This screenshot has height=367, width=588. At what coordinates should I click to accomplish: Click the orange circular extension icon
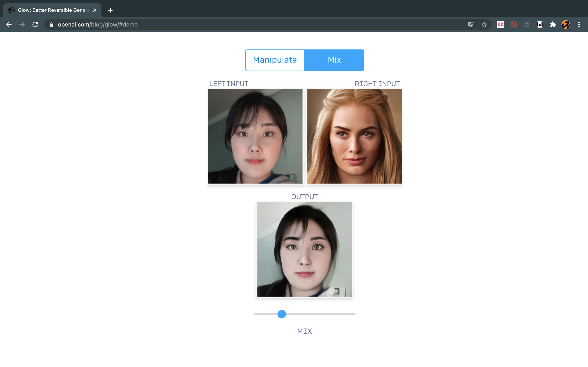click(x=513, y=24)
